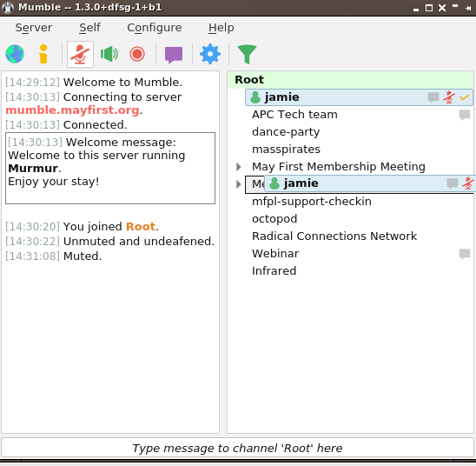Open the Self menu
This screenshot has height=466, width=476.
(89, 28)
